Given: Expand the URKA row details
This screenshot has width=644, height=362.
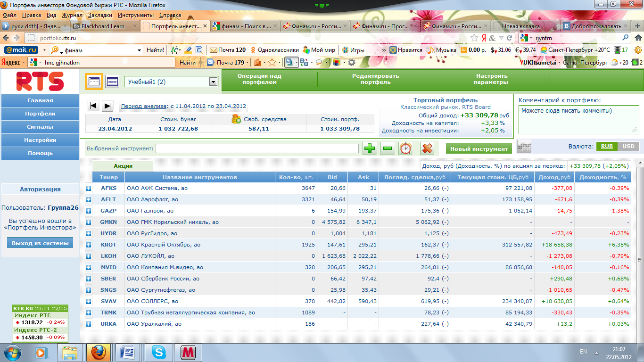Looking at the screenshot, I should (88, 324).
